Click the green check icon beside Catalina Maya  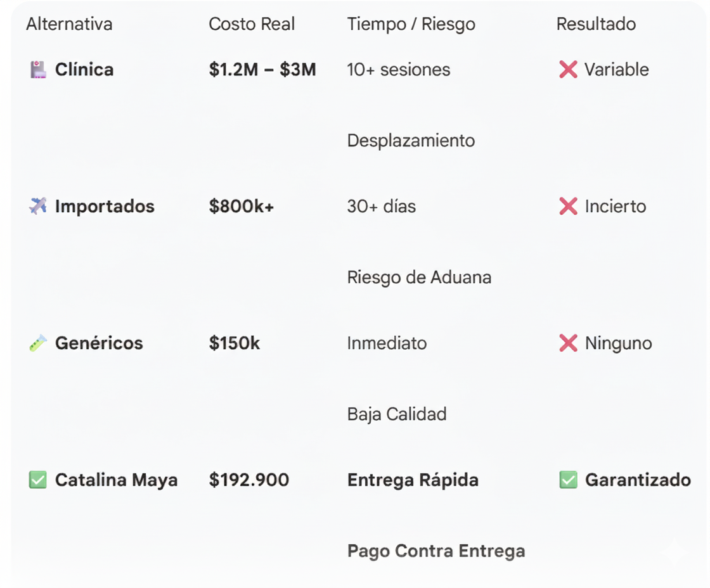coord(38,480)
